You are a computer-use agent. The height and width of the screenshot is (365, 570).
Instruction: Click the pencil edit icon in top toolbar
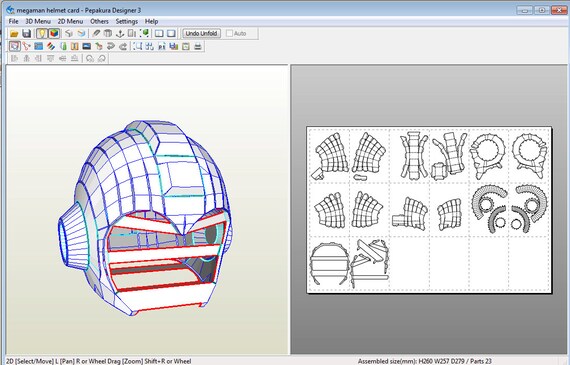tap(96, 34)
